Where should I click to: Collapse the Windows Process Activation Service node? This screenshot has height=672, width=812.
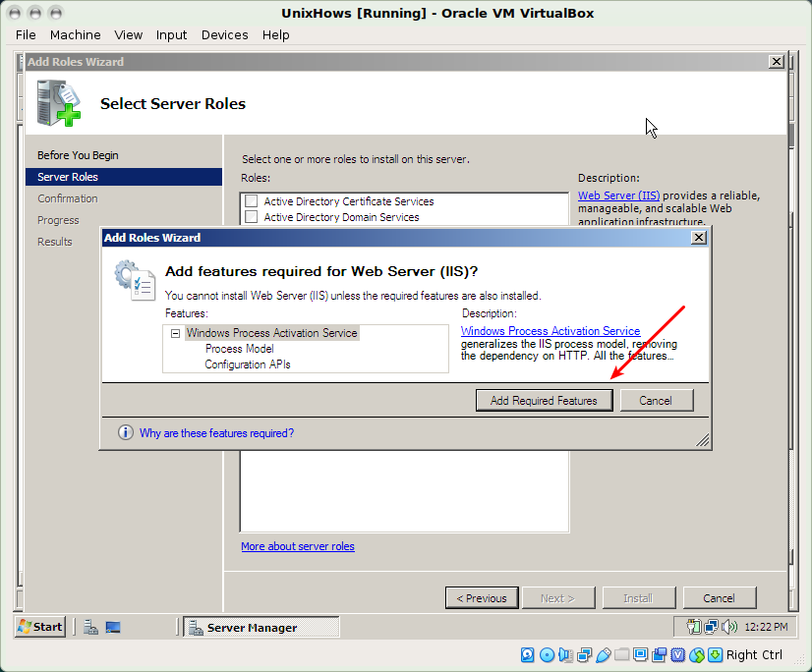[175, 333]
